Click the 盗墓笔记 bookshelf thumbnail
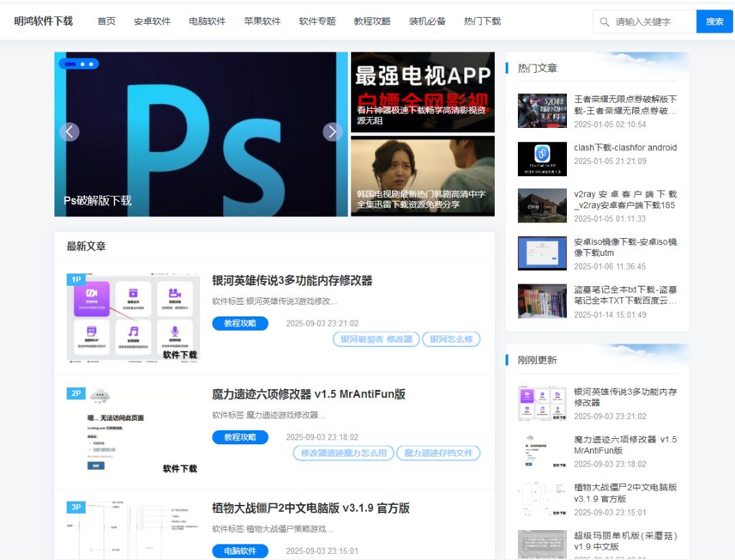The width and height of the screenshot is (735, 560). click(542, 301)
